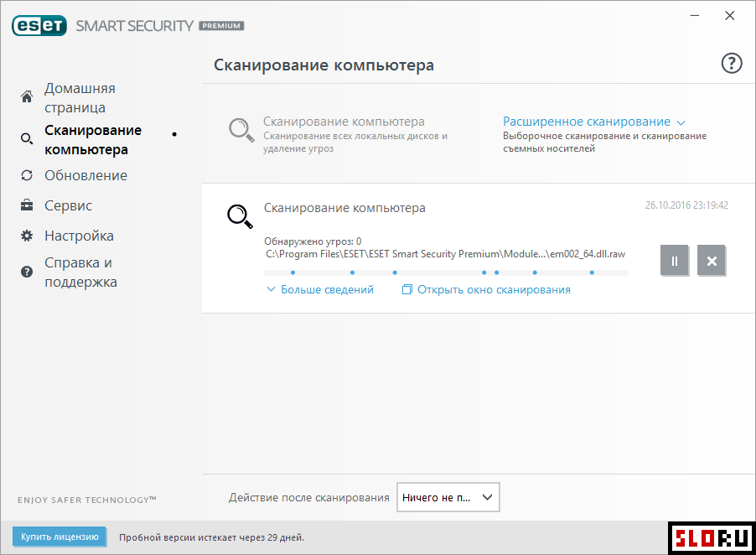Viewport: 756px width, 555px height.
Task: Go to the Обновление section
Action: 85,175
